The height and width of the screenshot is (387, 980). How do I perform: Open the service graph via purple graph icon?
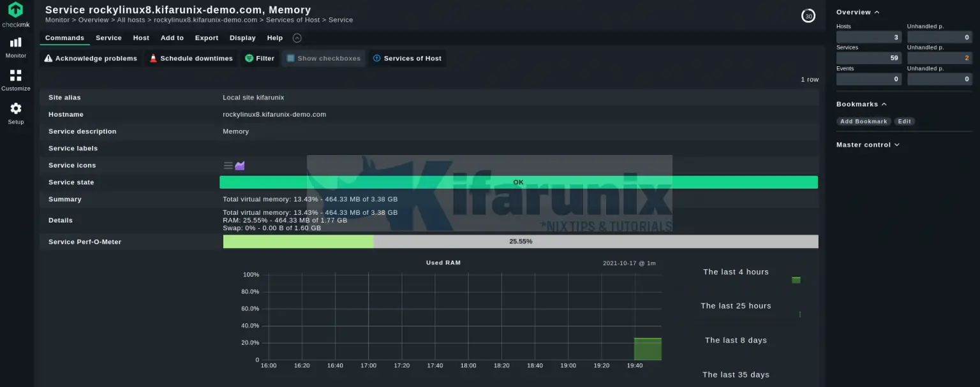click(240, 165)
